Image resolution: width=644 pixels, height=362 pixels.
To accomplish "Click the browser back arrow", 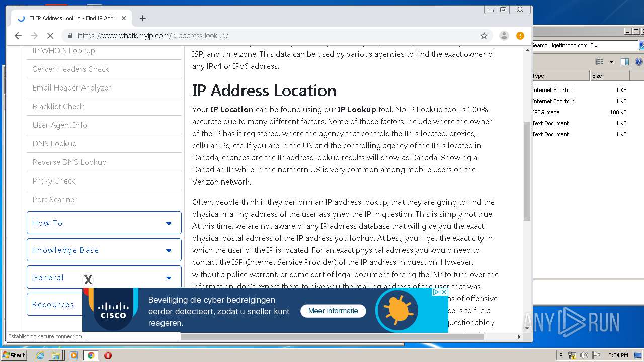I will point(18,36).
